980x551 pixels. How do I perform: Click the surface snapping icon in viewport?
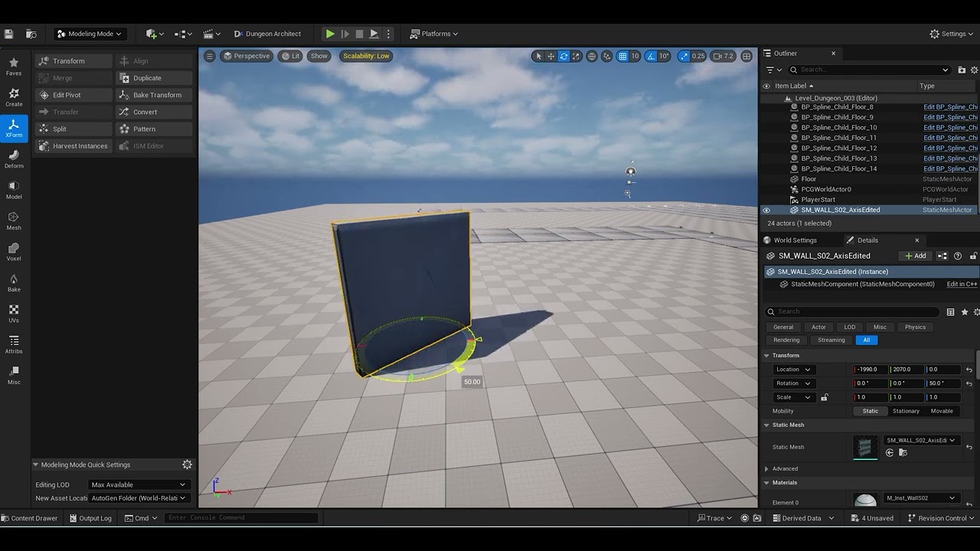click(x=607, y=56)
